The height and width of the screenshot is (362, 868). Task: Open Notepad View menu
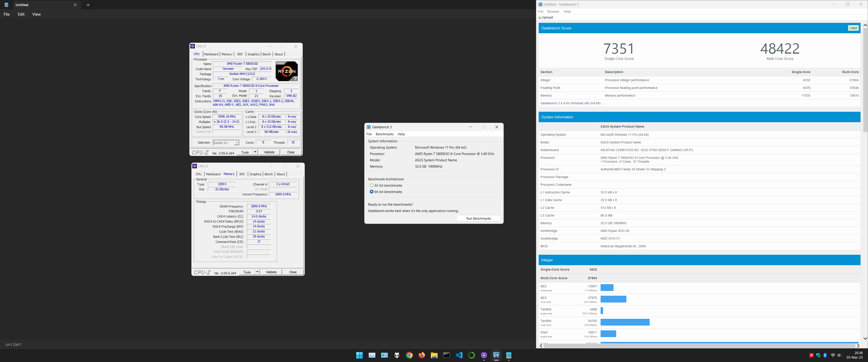coord(36,14)
